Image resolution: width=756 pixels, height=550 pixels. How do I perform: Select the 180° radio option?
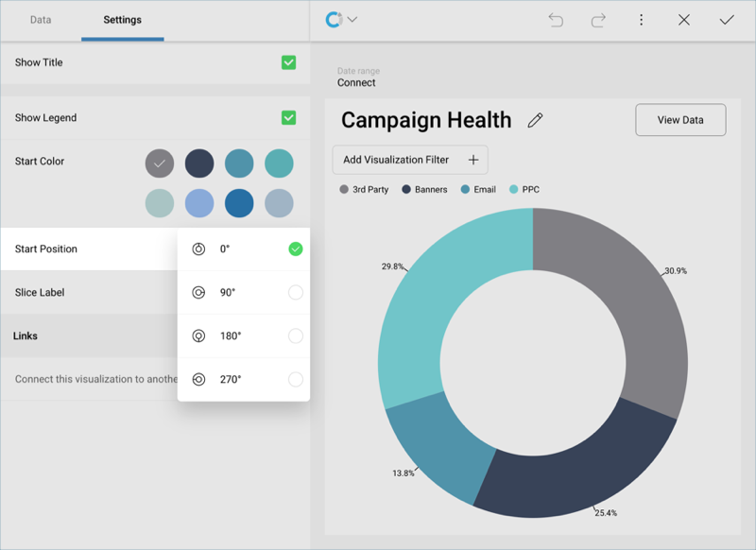pos(296,336)
